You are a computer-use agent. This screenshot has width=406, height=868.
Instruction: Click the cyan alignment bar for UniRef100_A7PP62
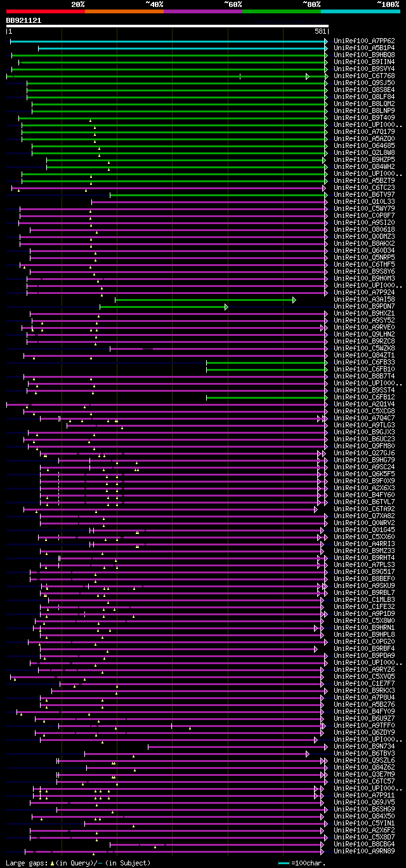click(x=169, y=41)
